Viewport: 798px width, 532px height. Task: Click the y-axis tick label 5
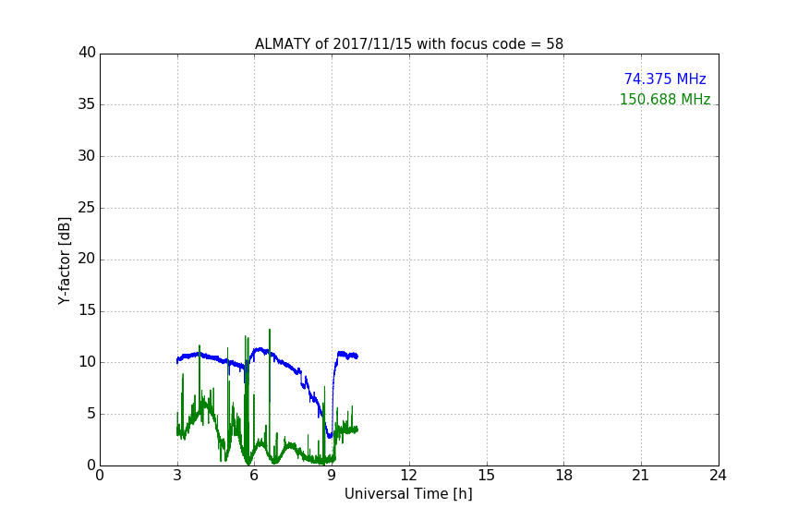click(x=91, y=414)
